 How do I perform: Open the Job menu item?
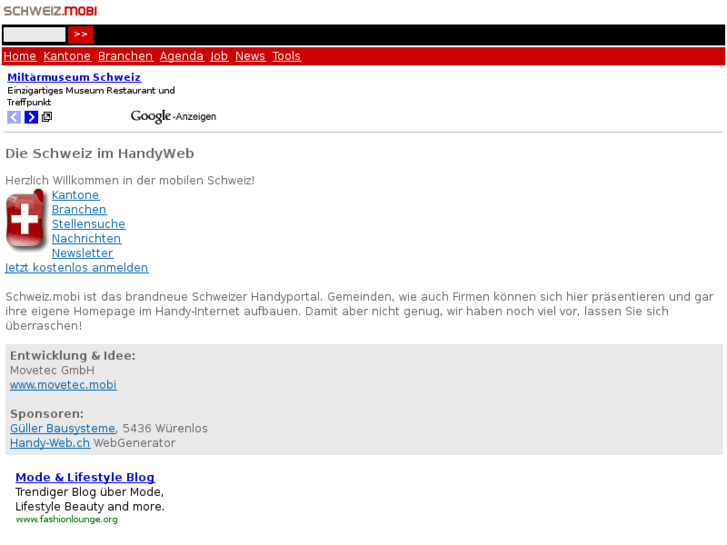coord(219,56)
